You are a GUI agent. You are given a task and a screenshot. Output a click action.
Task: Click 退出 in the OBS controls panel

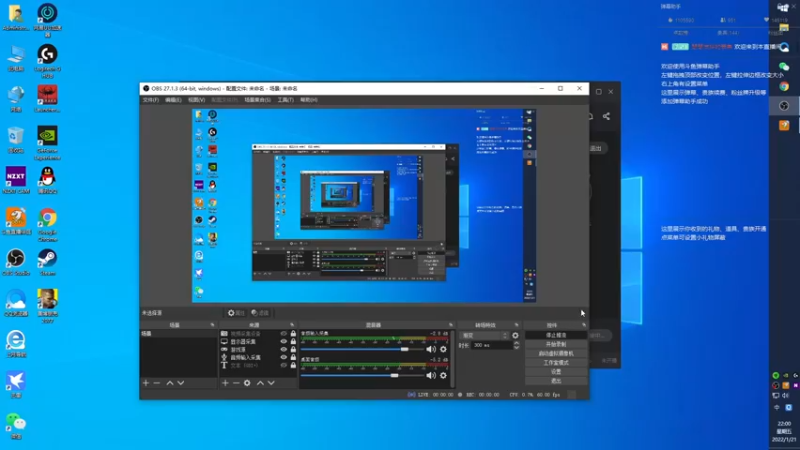(556, 381)
